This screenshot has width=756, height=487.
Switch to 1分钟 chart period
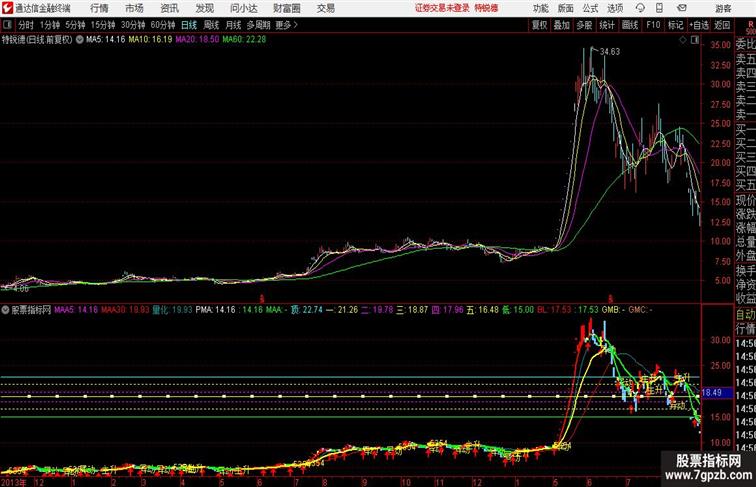coord(50,25)
